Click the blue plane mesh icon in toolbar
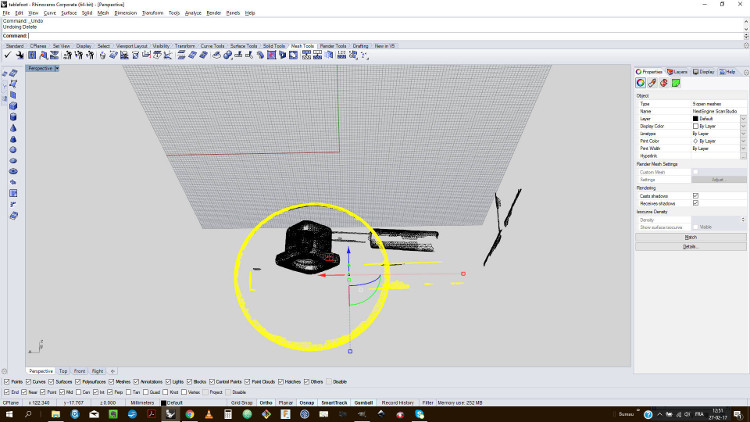Viewport: 750px width, 422px height. coord(192,56)
